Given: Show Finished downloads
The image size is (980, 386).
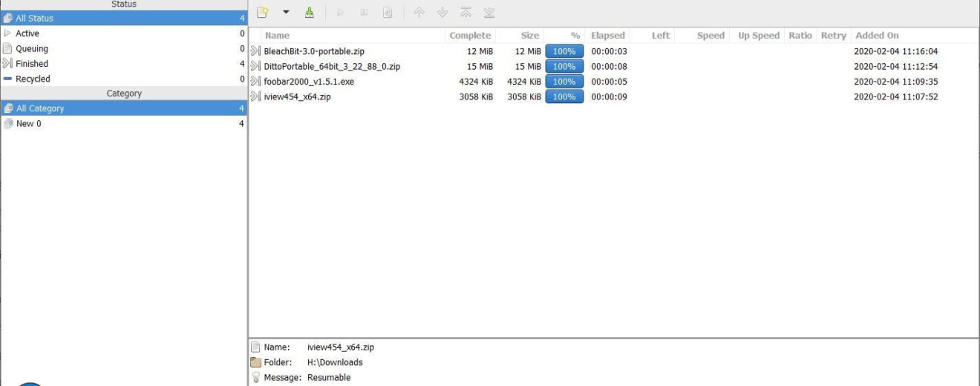Looking at the screenshot, I should pyautogui.click(x=123, y=64).
